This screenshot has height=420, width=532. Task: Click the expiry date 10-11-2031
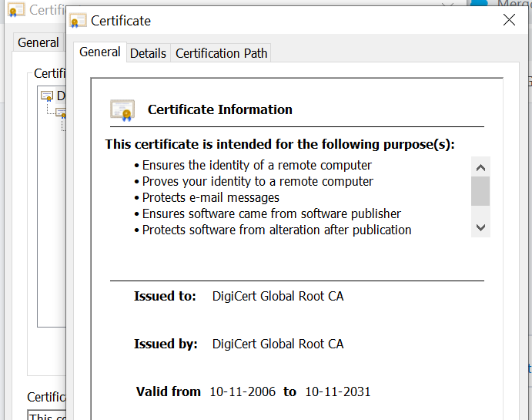tap(337, 391)
